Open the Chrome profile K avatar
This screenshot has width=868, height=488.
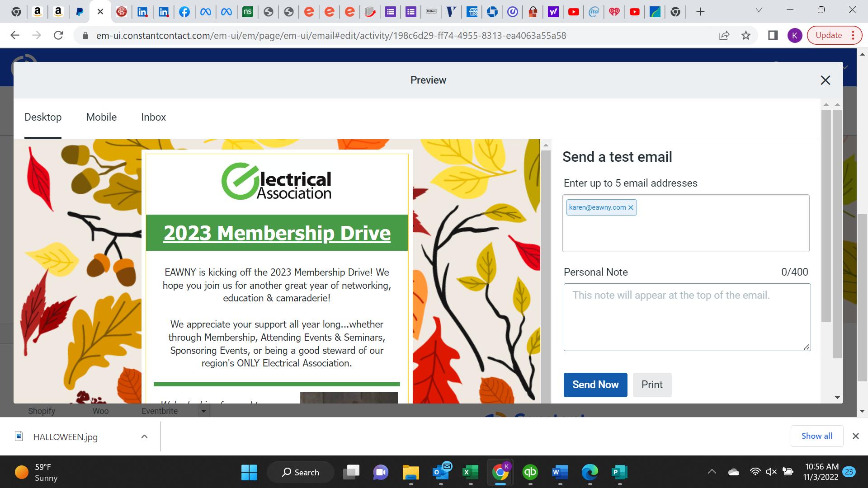(x=794, y=35)
